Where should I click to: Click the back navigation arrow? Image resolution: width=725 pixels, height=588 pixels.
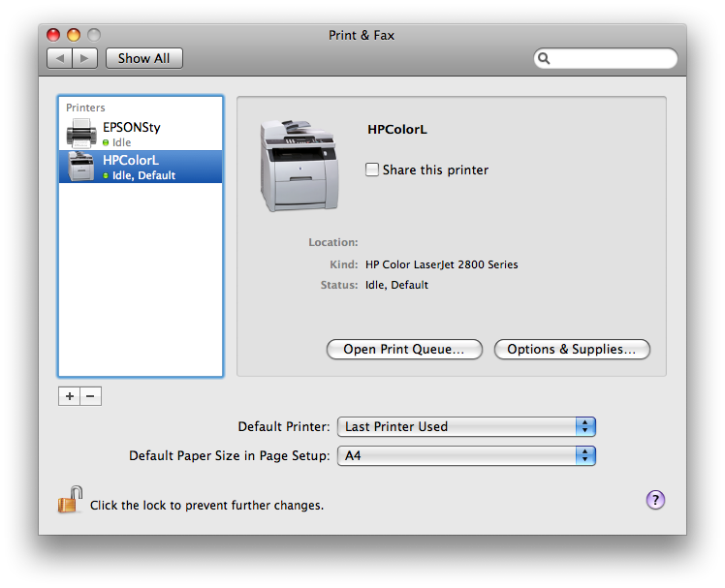pyautogui.click(x=60, y=58)
